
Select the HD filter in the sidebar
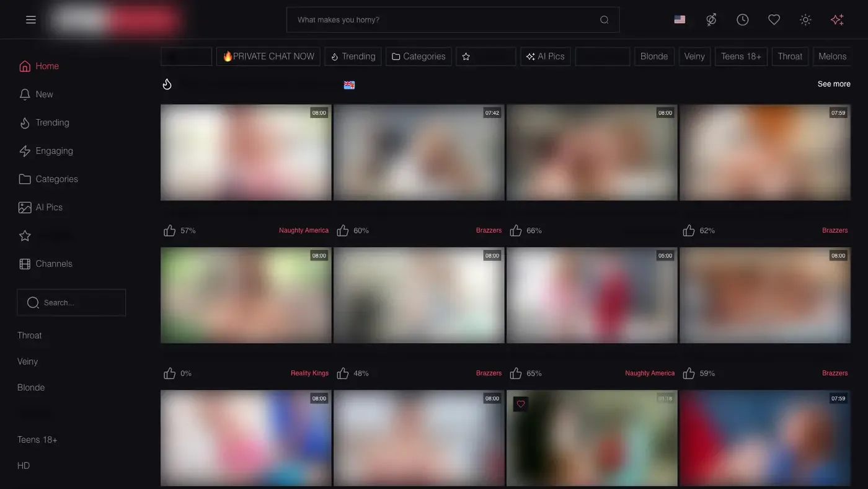(24, 466)
